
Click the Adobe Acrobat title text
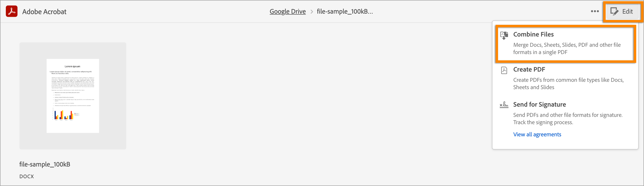(x=44, y=12)
